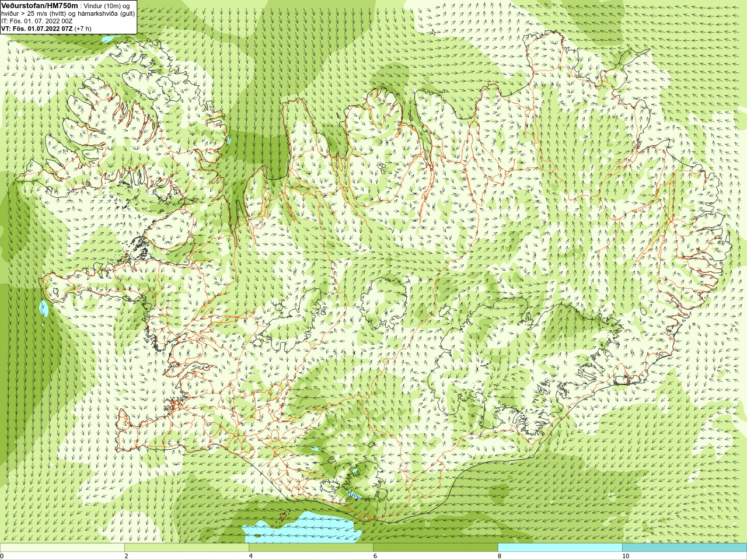The image size is (747, 560).
Task: Click the legend scale label '6'
Action: [375, 556]
